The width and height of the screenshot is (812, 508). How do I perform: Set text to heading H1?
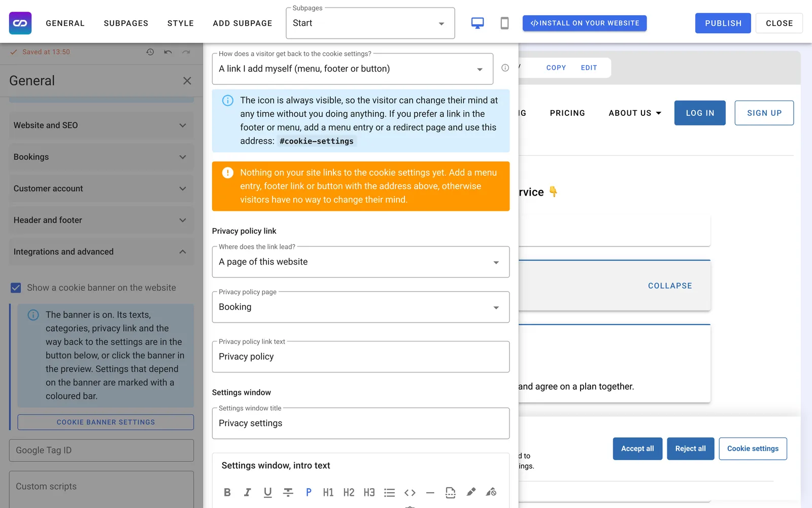tap(328, 492)
